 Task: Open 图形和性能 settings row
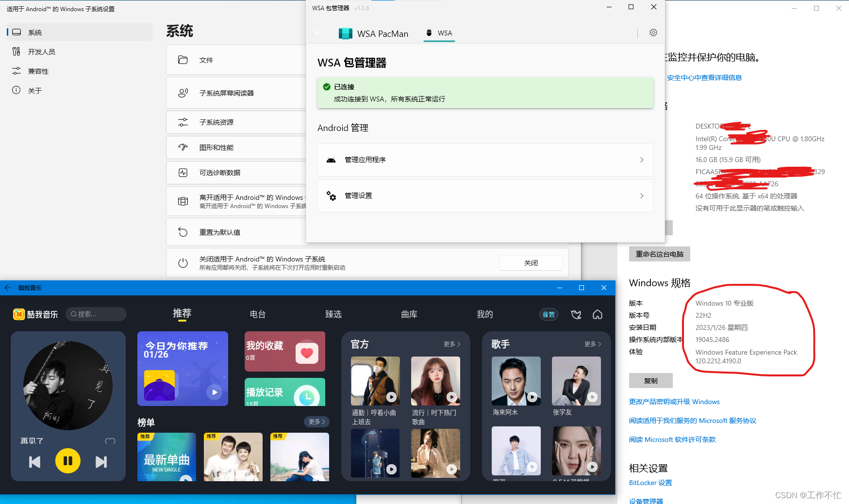pos(236,147)
